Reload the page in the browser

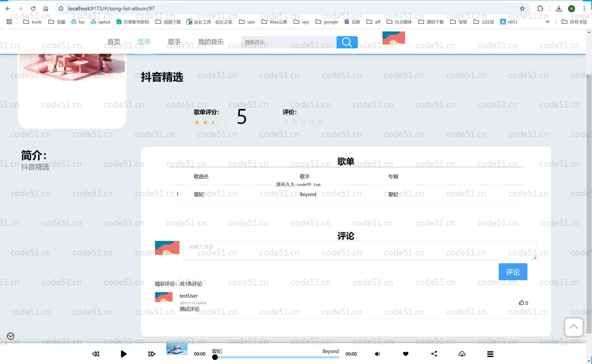point(33,8)
